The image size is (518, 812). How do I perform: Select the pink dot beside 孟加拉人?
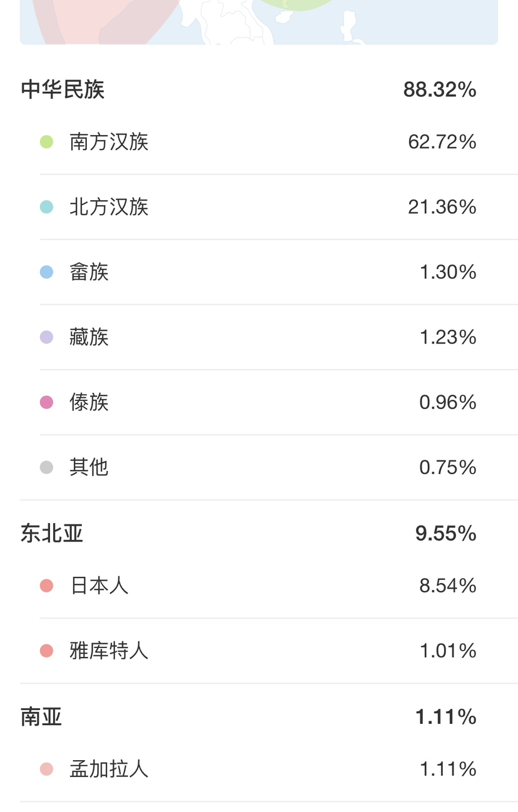click(46, 769)
